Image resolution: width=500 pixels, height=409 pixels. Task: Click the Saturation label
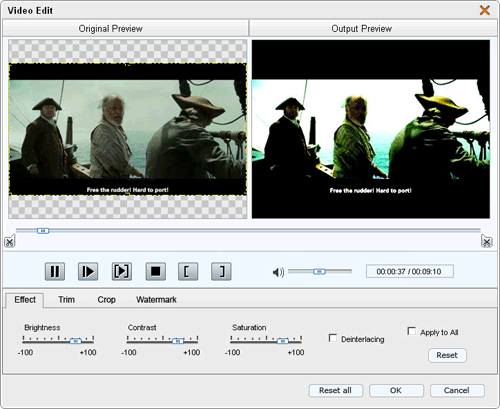tap(249, 328)
